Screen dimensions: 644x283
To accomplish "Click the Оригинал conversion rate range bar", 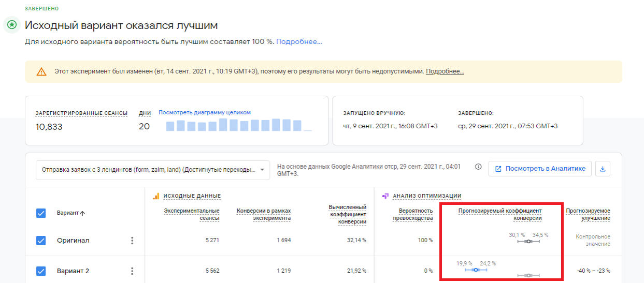I will (528, 241).
